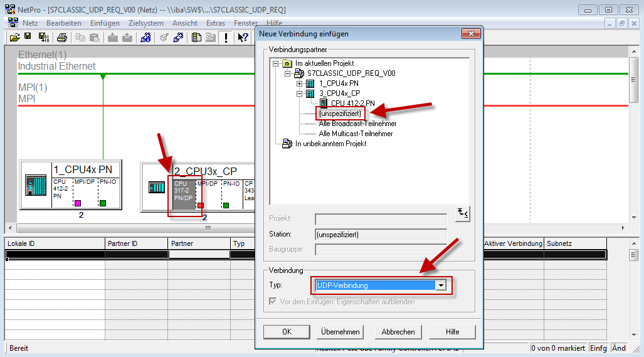Click the grayed-out plug toolbar icon
Viewport: 644px width, 357px height.
tap(164, 38)
